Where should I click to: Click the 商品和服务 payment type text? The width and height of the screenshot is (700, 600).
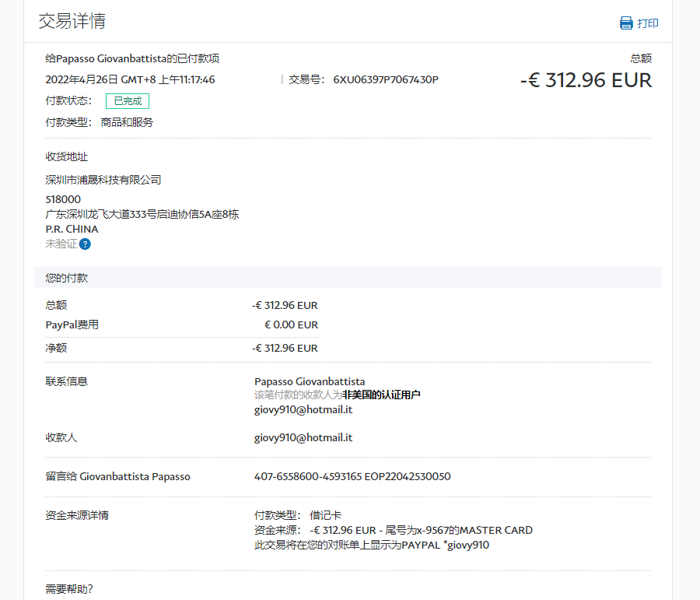127,122
